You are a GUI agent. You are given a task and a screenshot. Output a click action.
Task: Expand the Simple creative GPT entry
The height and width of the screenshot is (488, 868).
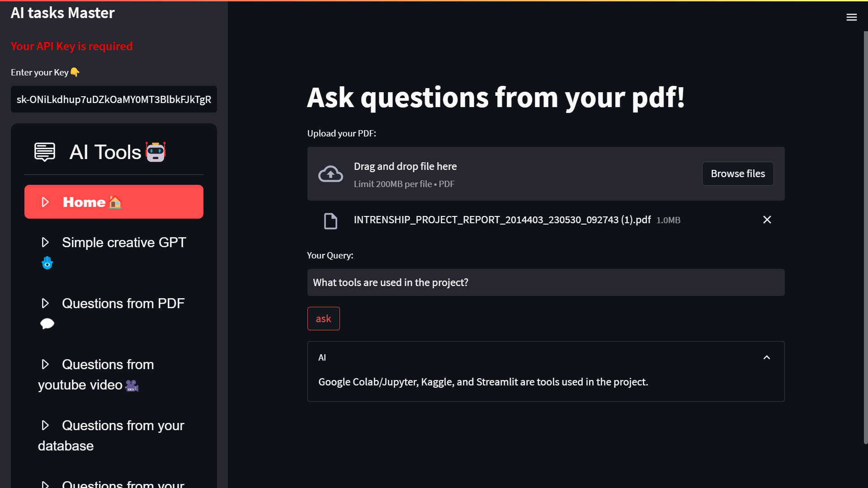click(x=124, y=242)
